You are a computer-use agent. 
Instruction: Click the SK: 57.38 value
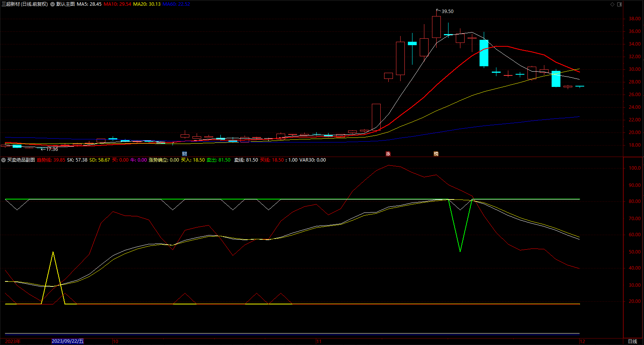(x=77, y=160)
